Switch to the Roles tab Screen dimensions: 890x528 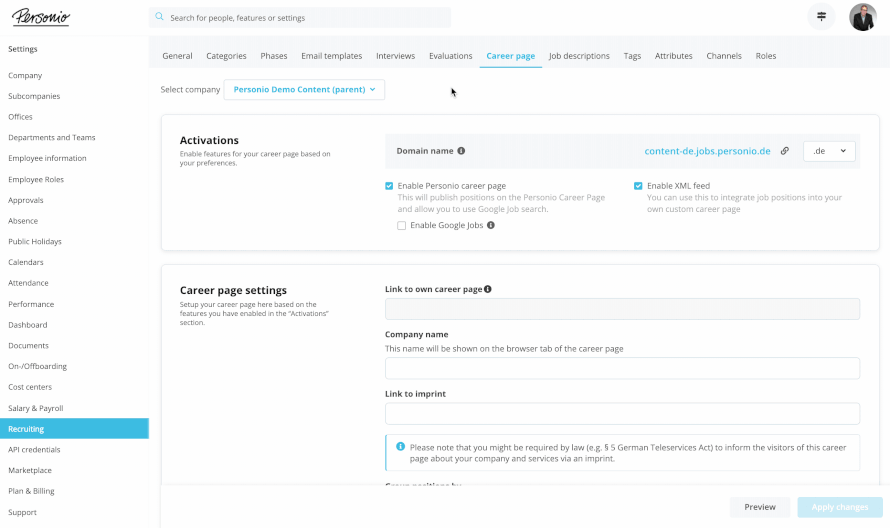pos(766,56)
